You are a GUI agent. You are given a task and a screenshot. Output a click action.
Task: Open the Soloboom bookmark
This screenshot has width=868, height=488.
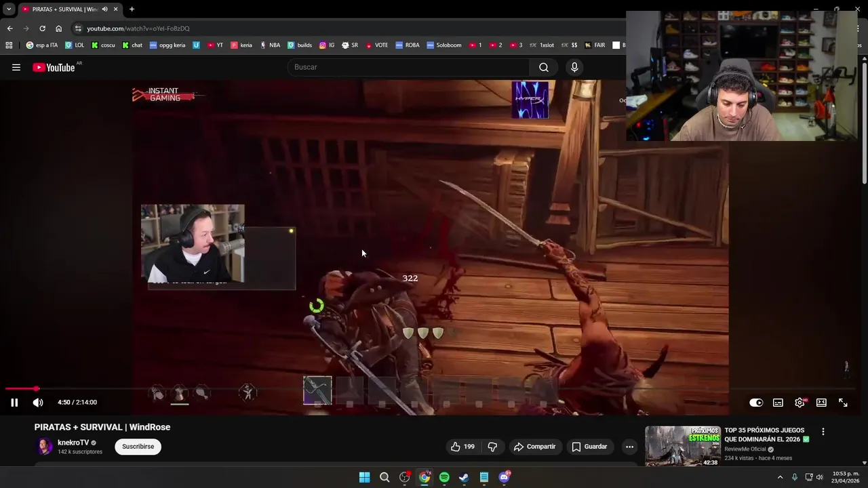click(x=444, y=45)
